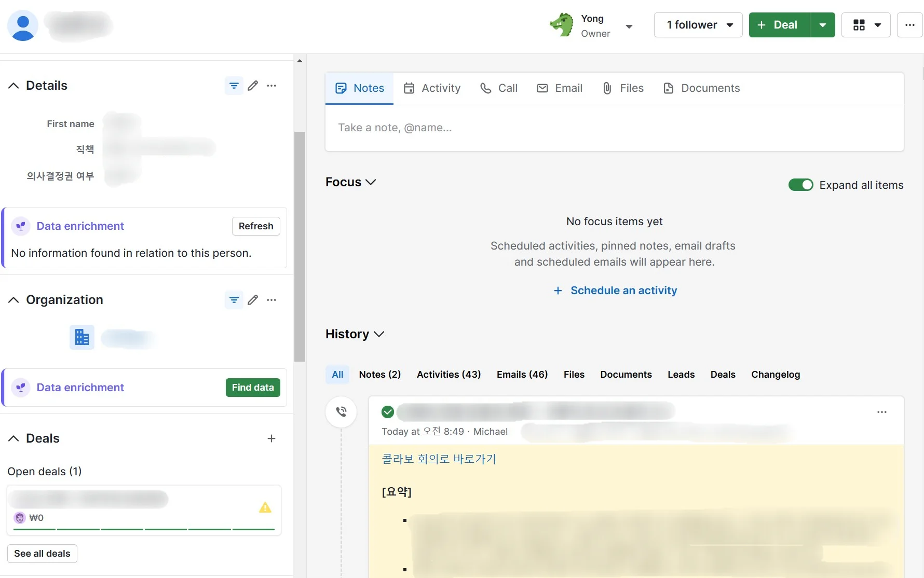Screen dimensions: 924x578
Task: Click the deal stage progress bar
Action: (x=144, y=529)
